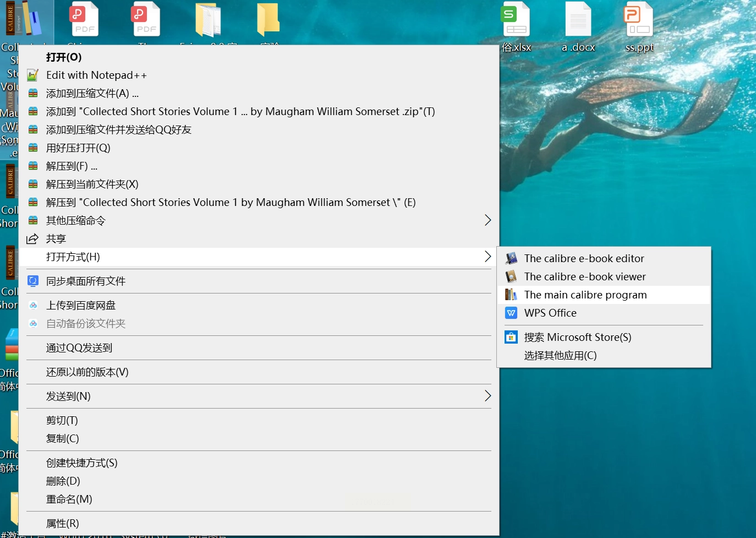Screen dimensions: 756x538
Task: Click the Notepad++ icon in context menu
Action: [x=33, y=75]
